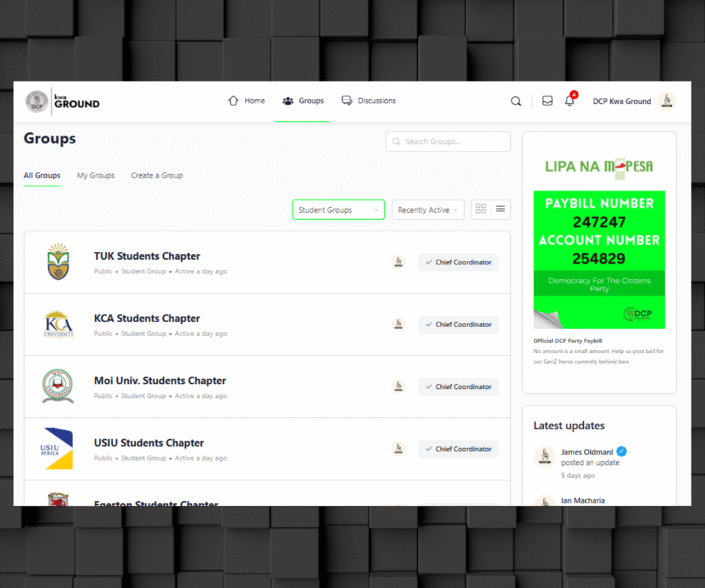The height and width of the screenshot is (588, 705).
Task: Open the Create a Group tab
Action: click(x=157, y=176)
